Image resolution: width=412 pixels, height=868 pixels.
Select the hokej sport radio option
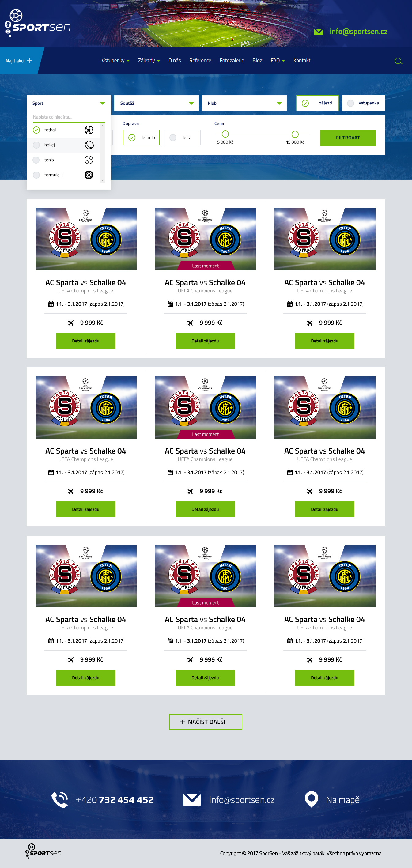click(36, 145)
